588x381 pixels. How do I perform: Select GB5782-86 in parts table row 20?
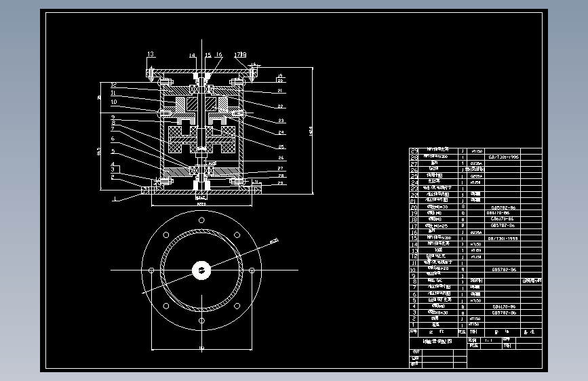pyautogui.click(x=503, y=207)
